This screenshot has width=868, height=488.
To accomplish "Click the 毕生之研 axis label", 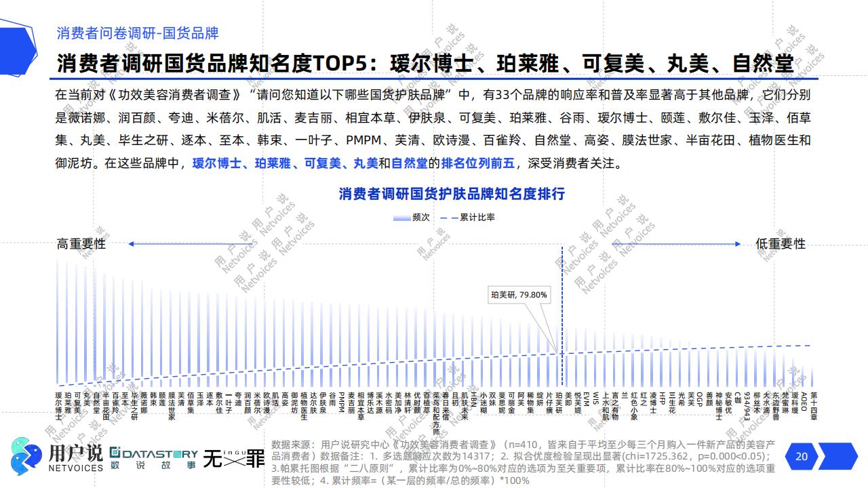I will (134, 407).
